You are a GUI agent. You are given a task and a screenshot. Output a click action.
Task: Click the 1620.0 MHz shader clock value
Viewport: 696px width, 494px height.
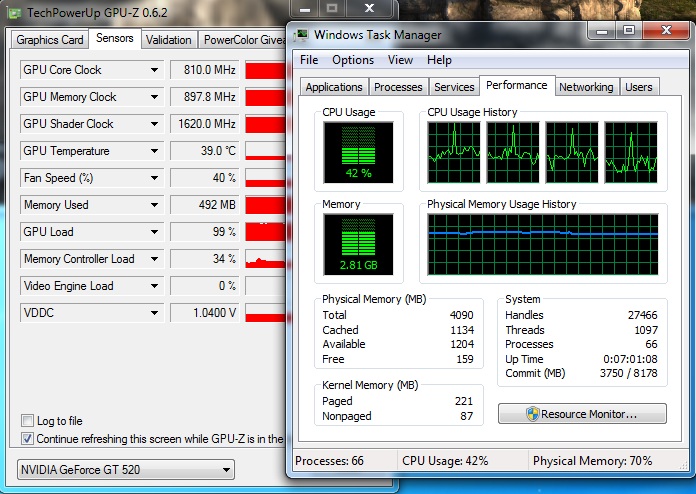(x=207, y=124)
